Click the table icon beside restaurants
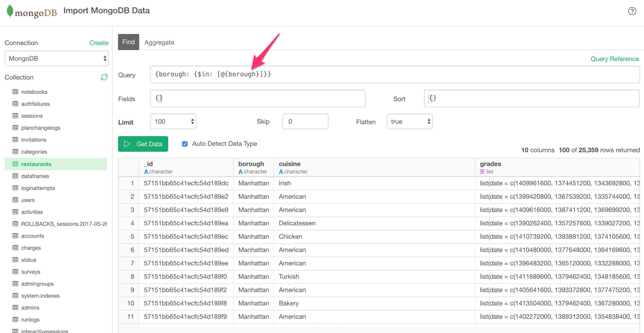 15,164
